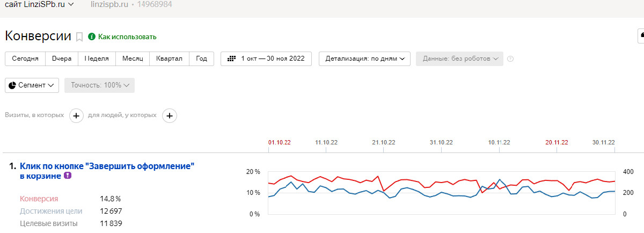Open the Как использовать help link
This screenshot has height=233, width=644.
127,37
